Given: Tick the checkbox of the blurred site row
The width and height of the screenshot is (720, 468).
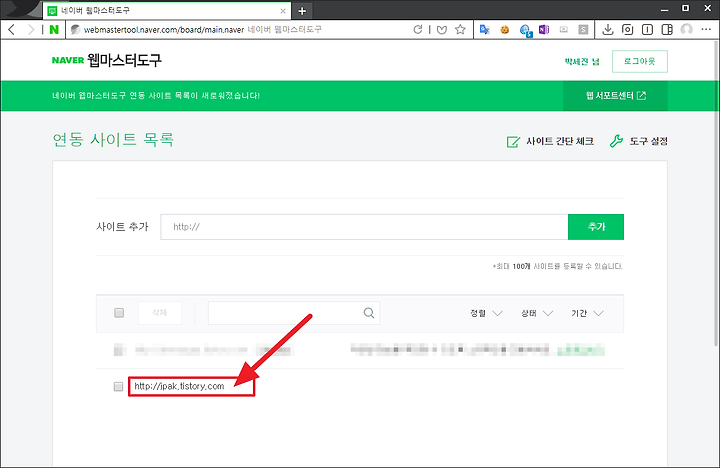Looking at the screenshot, I should pyautogui.click(x=119, y=350).
